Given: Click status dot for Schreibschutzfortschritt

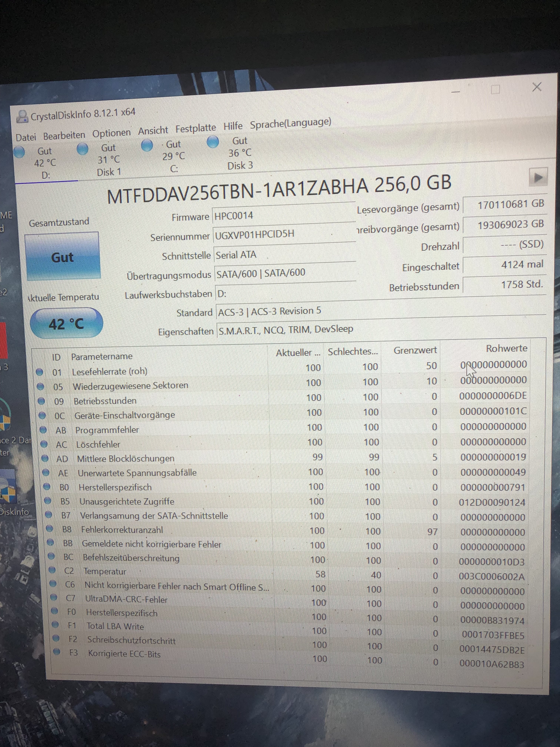Looking at the screenshot, I should click(56, 638).
